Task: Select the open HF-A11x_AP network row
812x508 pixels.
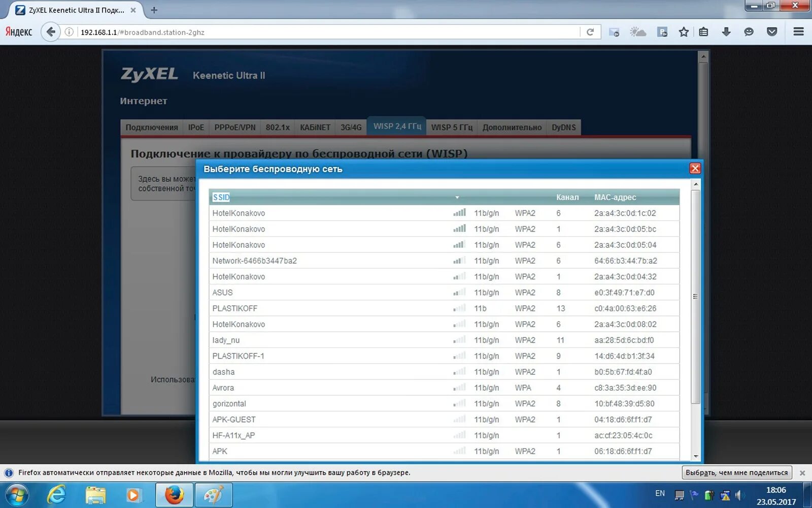Action: (x=444, y=435)
